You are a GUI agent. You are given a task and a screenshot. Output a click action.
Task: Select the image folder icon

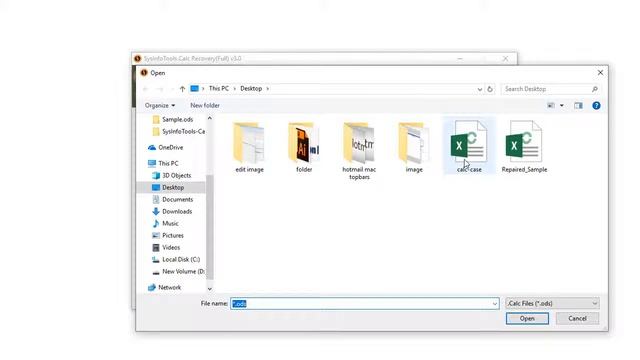pos(414,143)
